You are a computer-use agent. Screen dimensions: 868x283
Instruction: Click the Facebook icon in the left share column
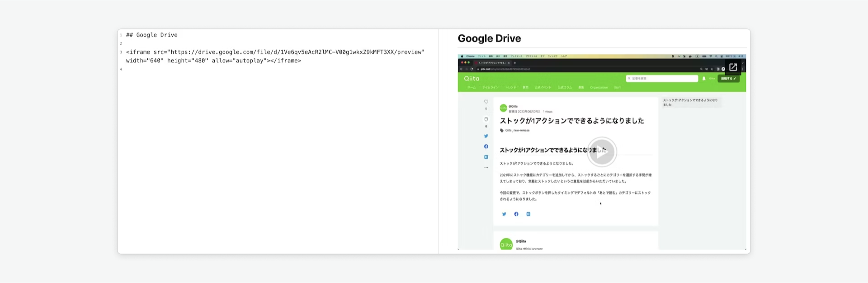click(486, 146)
